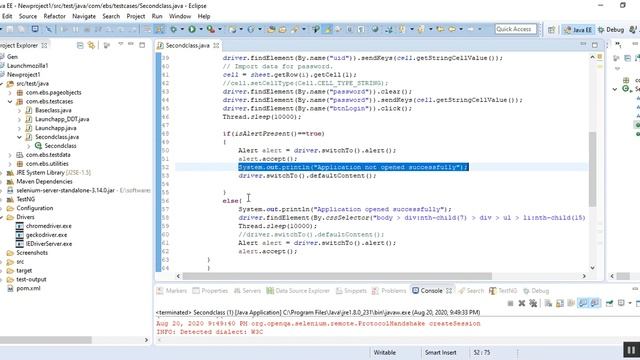This screenshot has width=640, height=360.
Task: Click the editor horizontal scrollbar thumb
Action: tap(337, 276)
